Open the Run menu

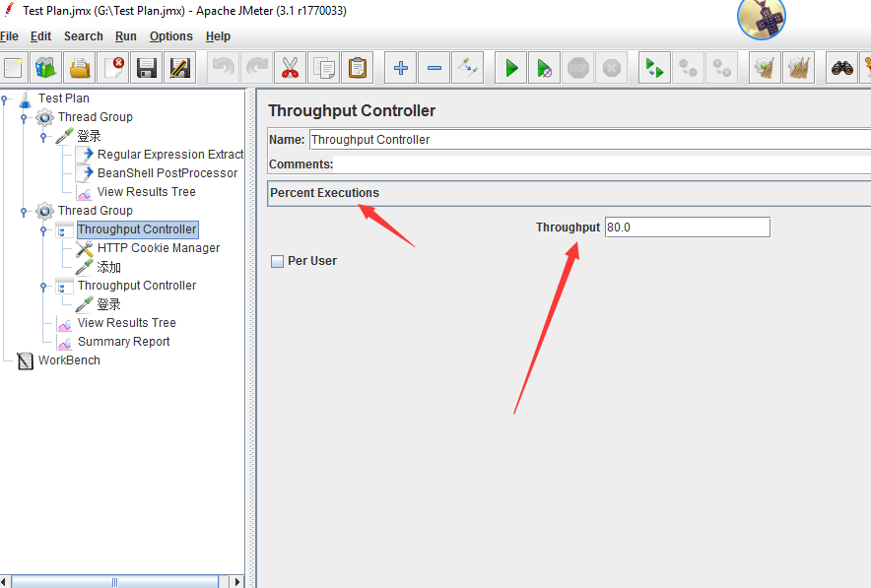[125, 36]
